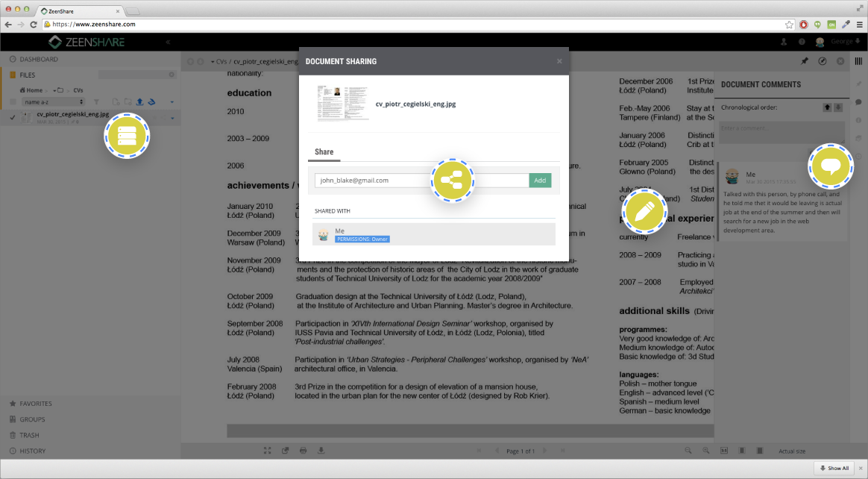Open Groups in the sidebar

[32, 419]
